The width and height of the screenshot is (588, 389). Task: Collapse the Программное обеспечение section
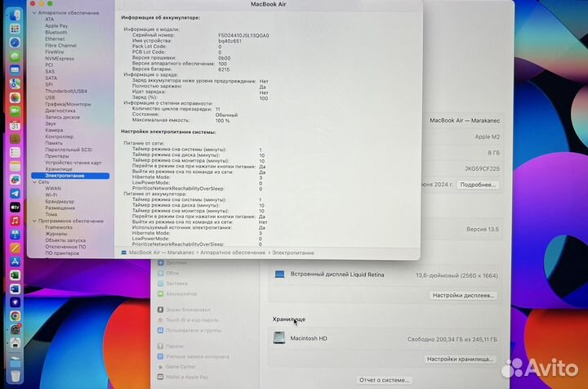tap(34, 221)
